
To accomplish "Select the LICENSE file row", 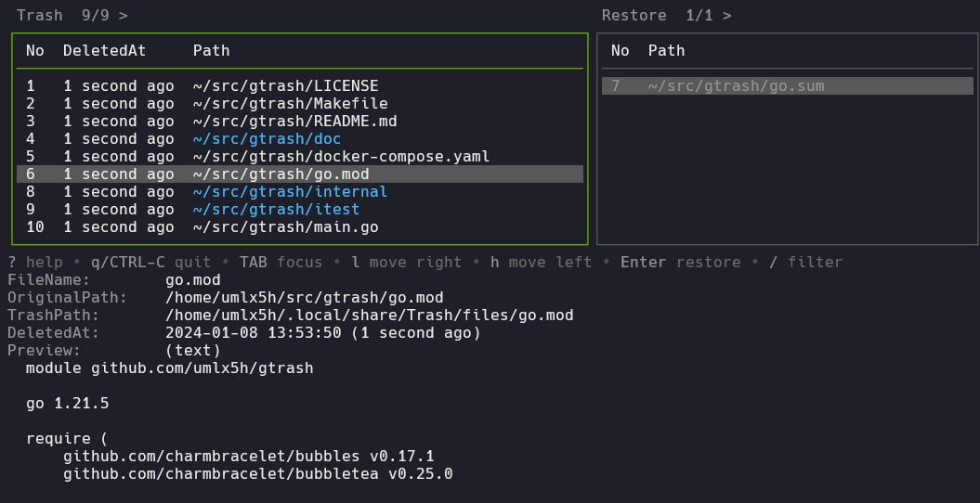I will [x=285, y=85].
